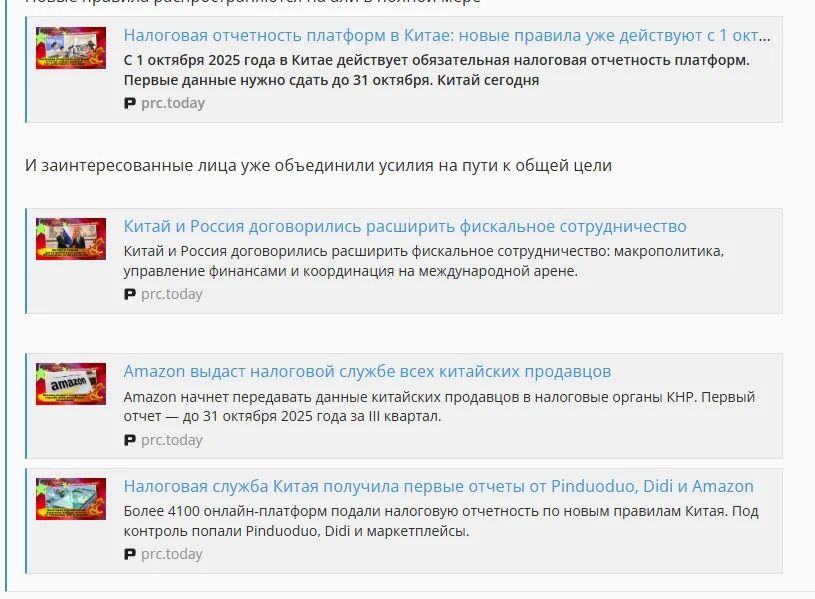Click the China-Russia handshake thumbnail image
This screenshot has width=815, height=599.
71,239
